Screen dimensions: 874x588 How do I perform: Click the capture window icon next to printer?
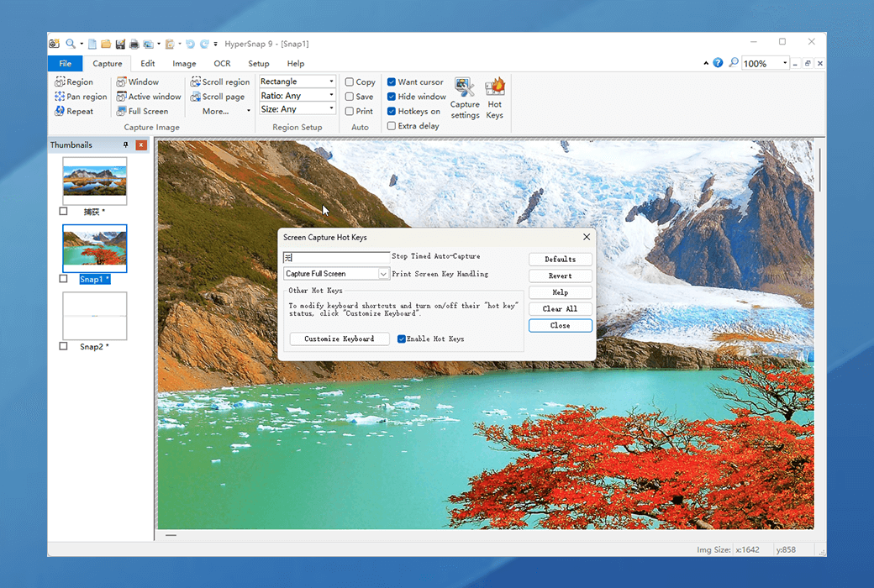point(148,44)
